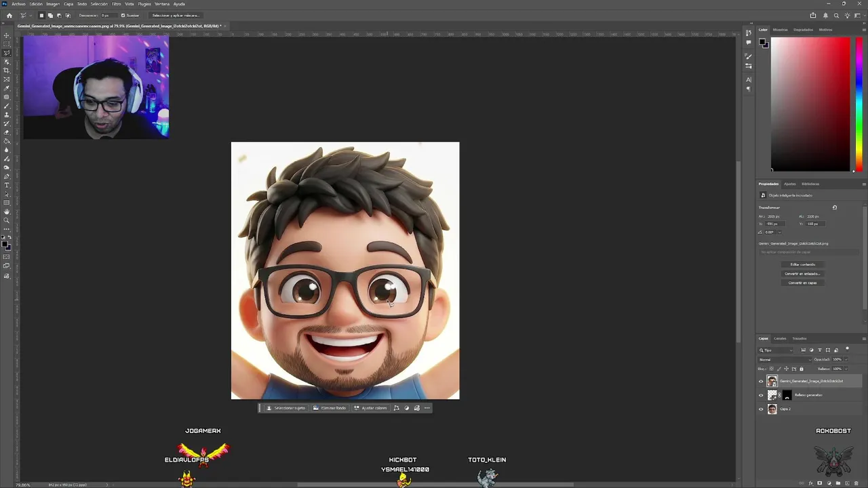Click Convertir en capas button
Viewport: 868px width, 488px height.
pos(802,283)
